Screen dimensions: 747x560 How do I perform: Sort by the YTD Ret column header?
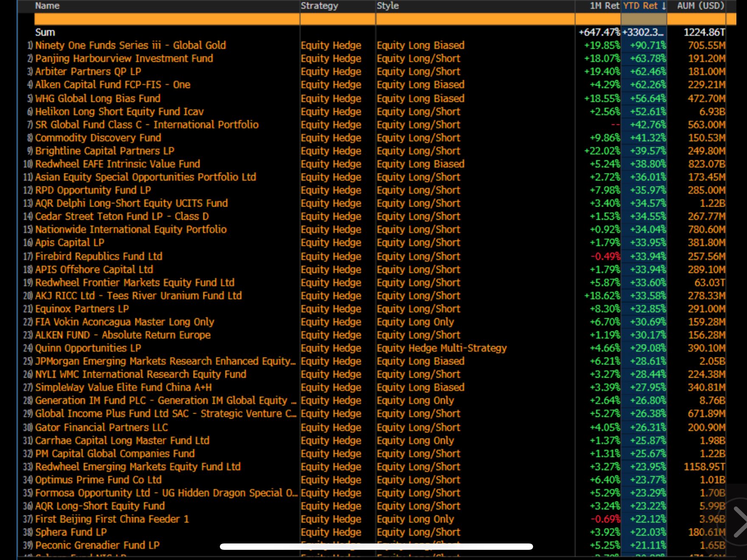pyautogui.click(x=644, y=6)
